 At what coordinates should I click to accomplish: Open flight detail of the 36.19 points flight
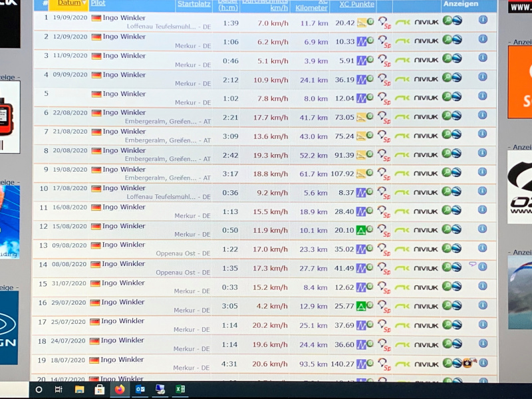pyautogui.click(x=447, y=78)
